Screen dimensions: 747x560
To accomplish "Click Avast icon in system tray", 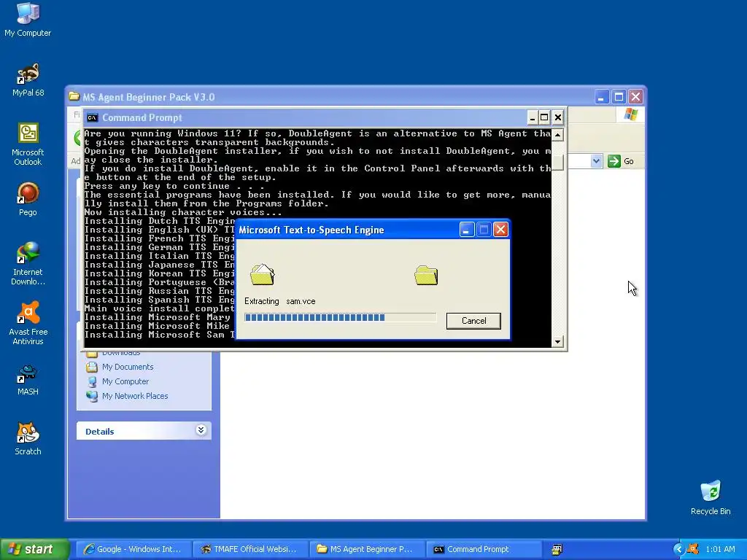I will pyautogui.click(x=692, y=549).
